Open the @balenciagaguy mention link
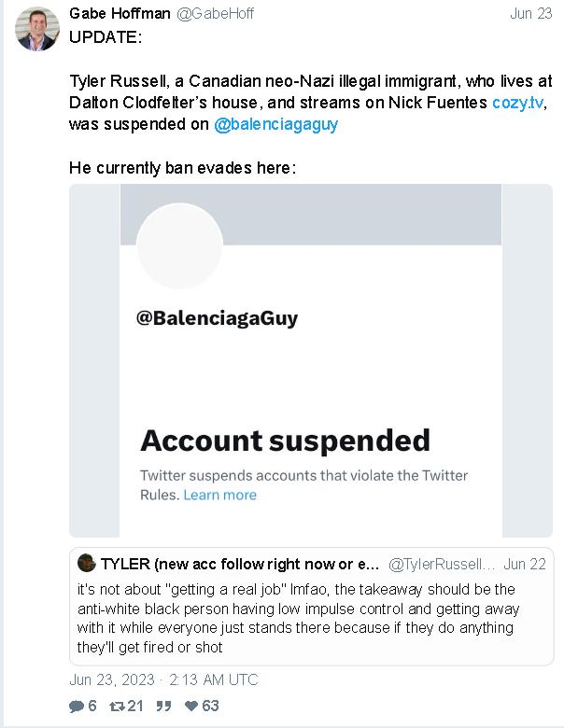Image resolution: width=564 pixels, height=728 pixels. click(276, 124)
